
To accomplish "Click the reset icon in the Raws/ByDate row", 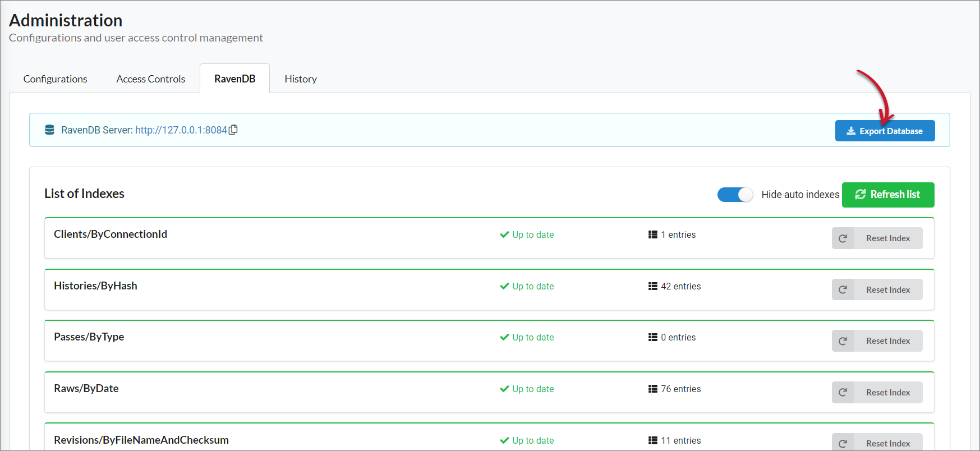I will pyautogui.click(x=843, y=393).
